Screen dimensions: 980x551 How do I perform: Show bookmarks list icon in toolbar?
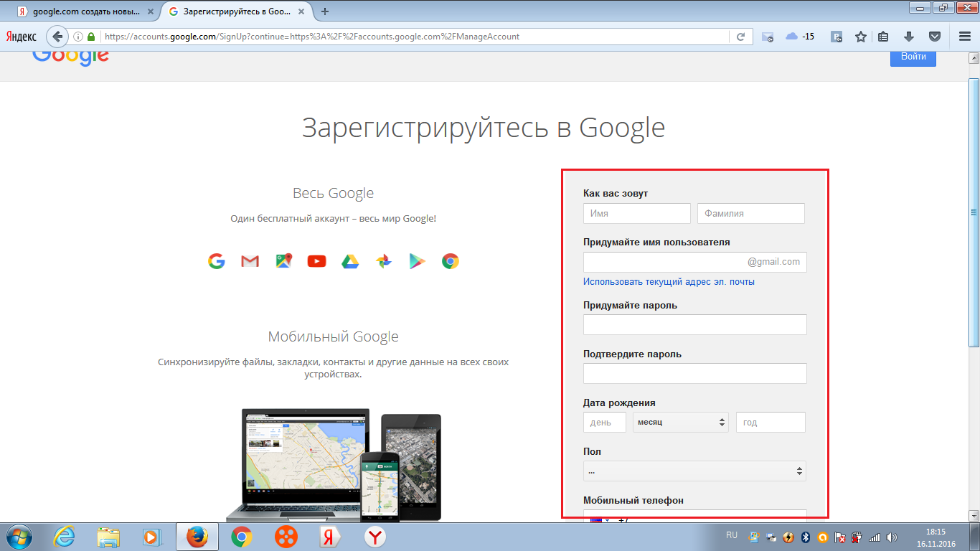tap(883, 37)
